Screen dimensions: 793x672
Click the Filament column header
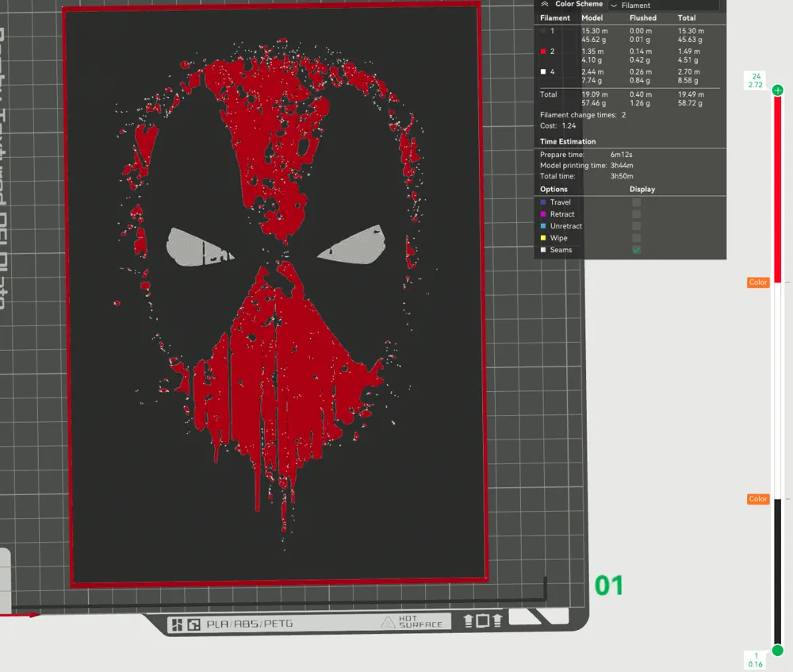tap(555, 17)
